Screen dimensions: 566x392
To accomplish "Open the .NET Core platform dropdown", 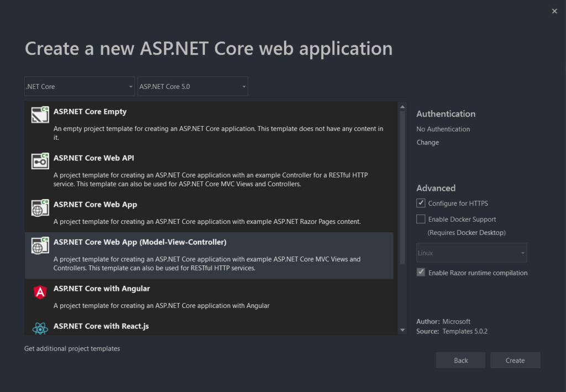I will click(x=79, y=86).
